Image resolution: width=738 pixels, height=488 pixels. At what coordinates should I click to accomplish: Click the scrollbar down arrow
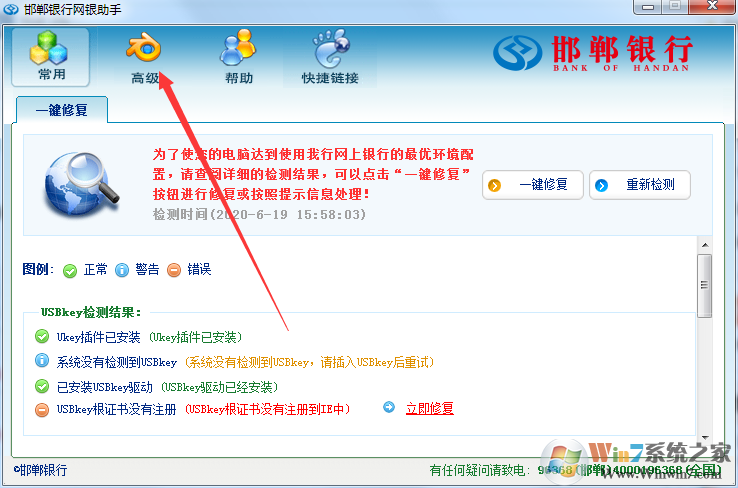[705, 437]
